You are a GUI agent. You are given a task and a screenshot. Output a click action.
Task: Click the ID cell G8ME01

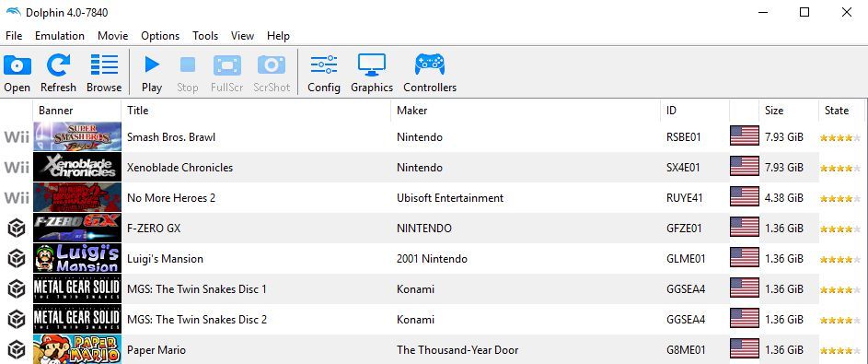coord(686,350)
